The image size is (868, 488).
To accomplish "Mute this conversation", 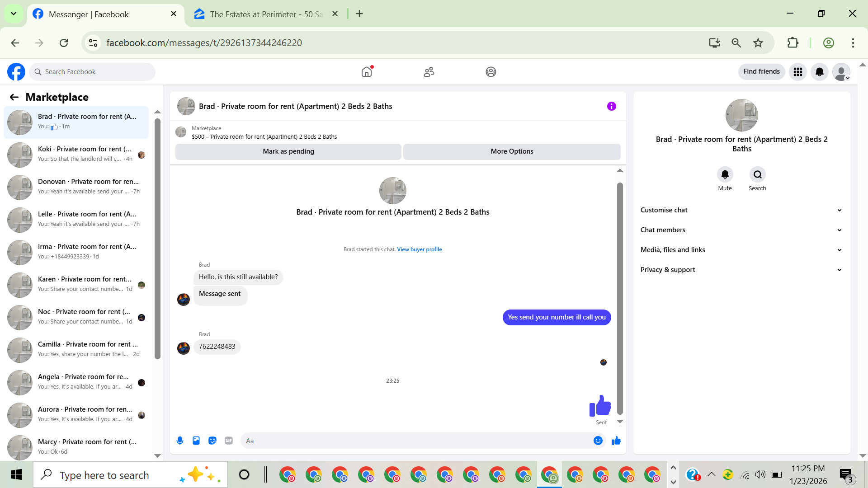I will pyautogui.click(x=725, y=175).
